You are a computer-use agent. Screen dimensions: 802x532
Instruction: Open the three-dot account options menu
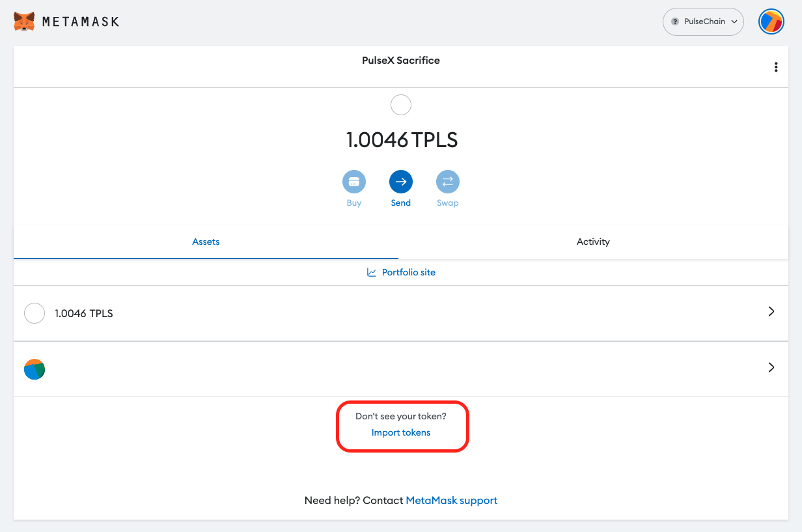coord(775,67)
